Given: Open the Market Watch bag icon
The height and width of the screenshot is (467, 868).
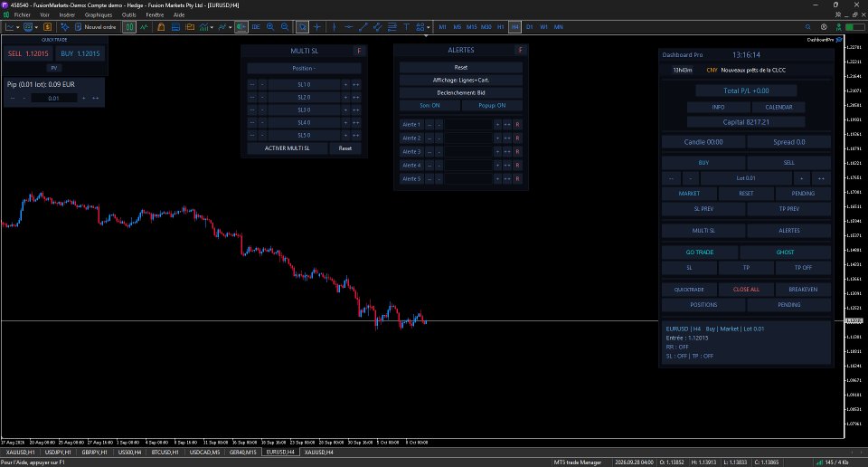Looking at the screenshot, I should (x=161, y=26).
